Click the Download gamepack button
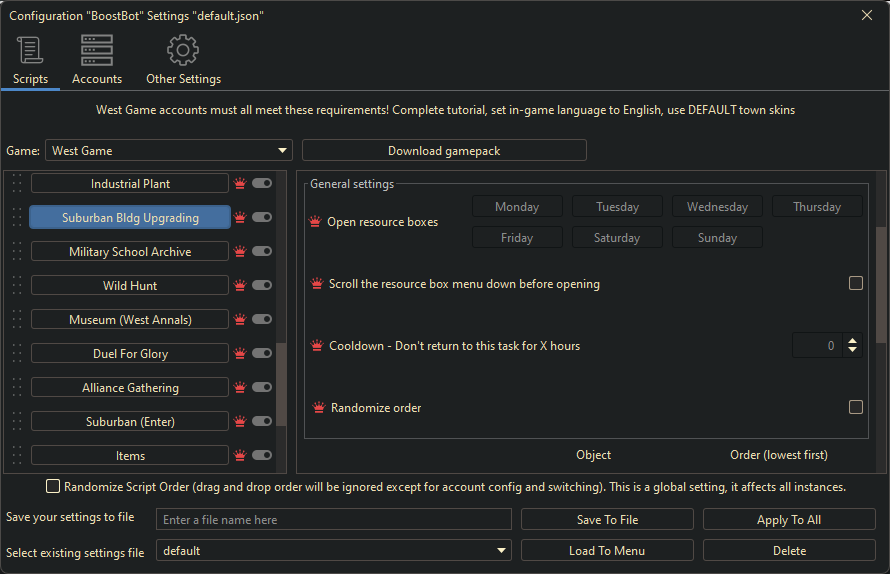Screen dimensions: 890x574 pos(444,151)
